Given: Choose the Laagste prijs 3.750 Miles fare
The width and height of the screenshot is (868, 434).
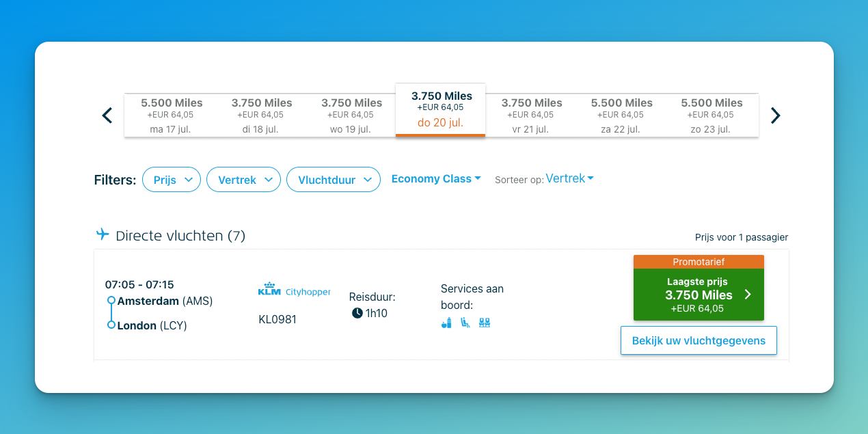Looking at the screenshot, I should point(699,295).
